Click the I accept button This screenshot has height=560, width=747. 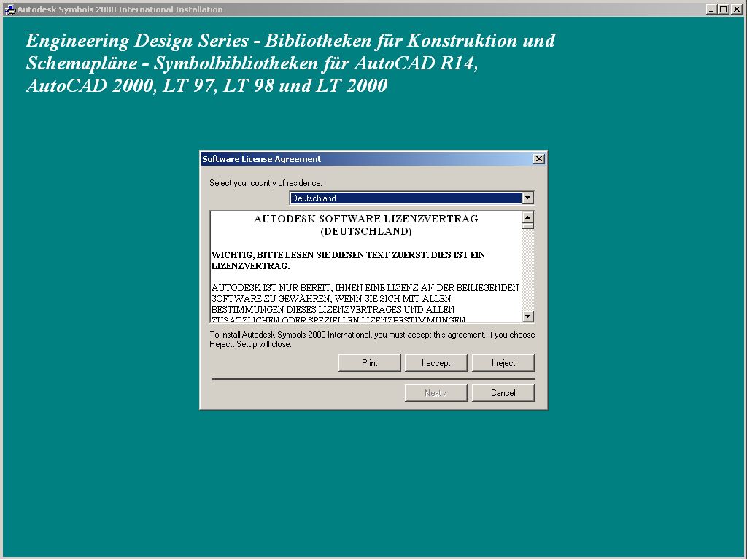[436, 363]
